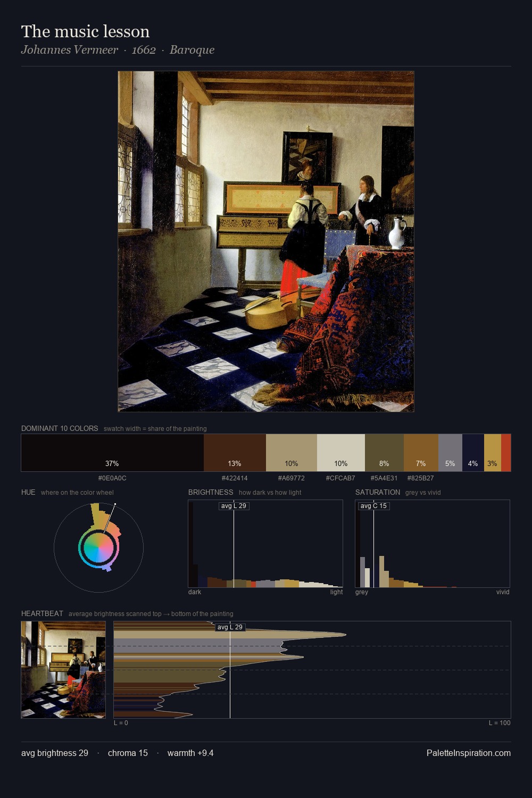Click the "dark" axis label
This screenshot has height=798, width=532.
click(195, 592)
